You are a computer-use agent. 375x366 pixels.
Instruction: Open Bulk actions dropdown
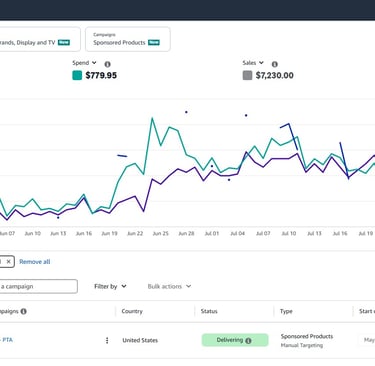(169, 286)
